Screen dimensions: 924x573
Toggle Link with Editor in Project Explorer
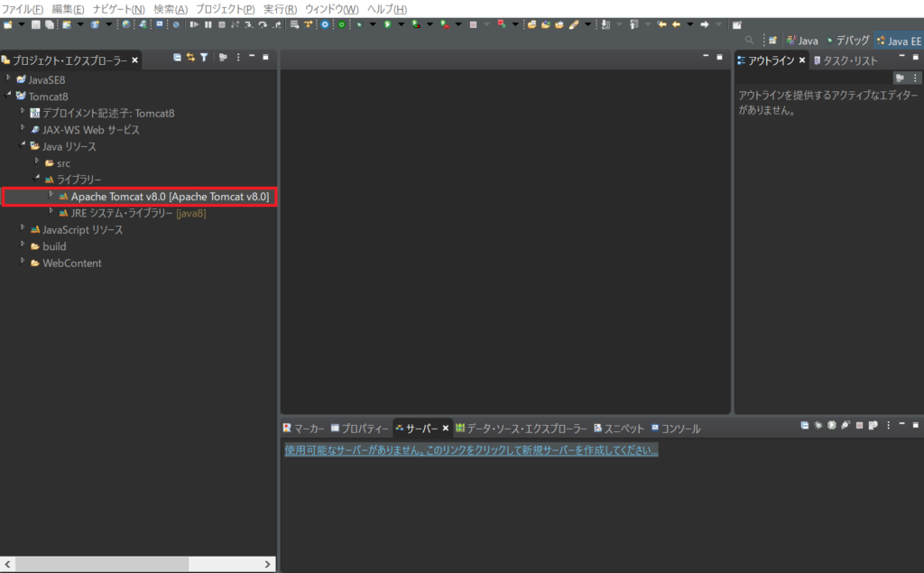click(x=190, y=58)
